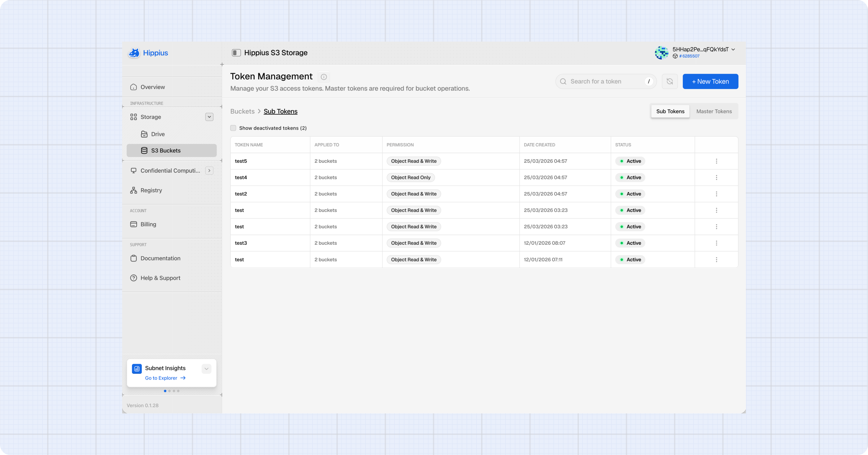
Task: Click the refresh tokens icon button
Action: pos(670,82)
